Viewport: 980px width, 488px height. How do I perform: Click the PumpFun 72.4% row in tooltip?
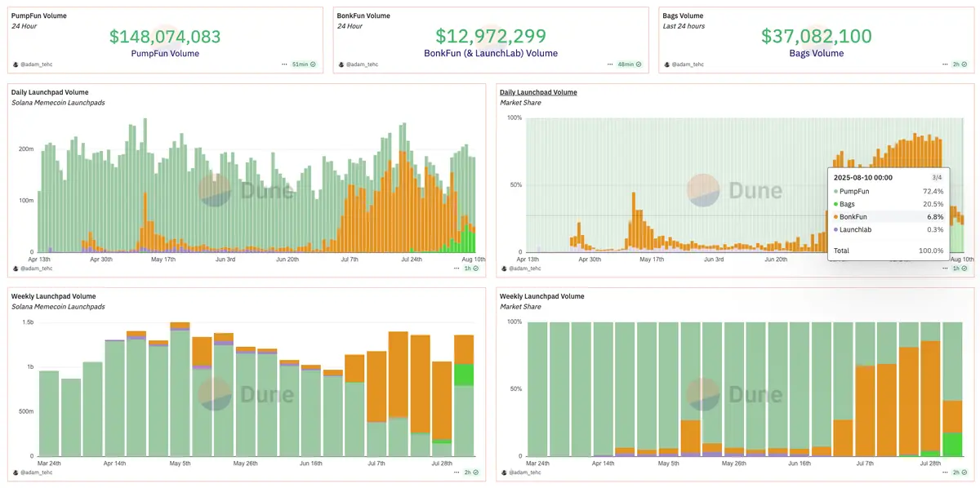(x=889, y=191)
